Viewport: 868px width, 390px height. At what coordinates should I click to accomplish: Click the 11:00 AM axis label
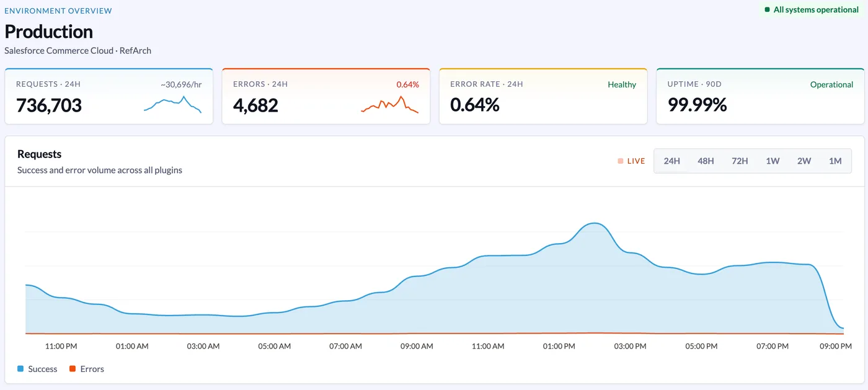pyautogui.click(x=488, y=346)
